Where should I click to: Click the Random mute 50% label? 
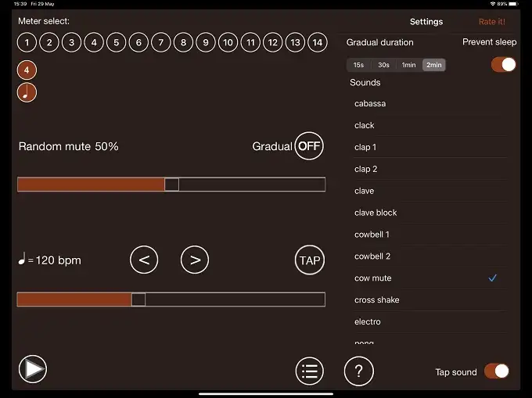click(69, 146)
